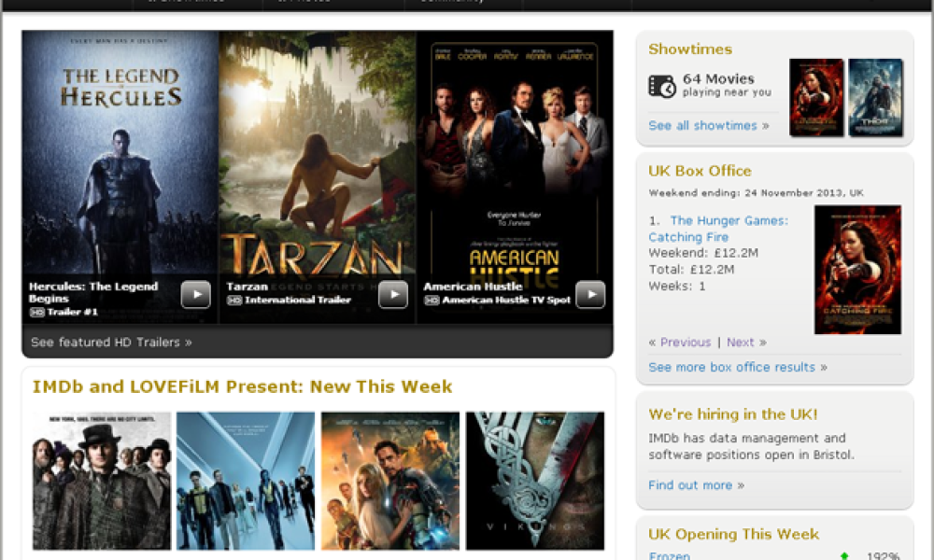This screenshot has width=934, height=560.
Task: Select the Iron Man 3 poster thumbnail
Action: (390, 481)
